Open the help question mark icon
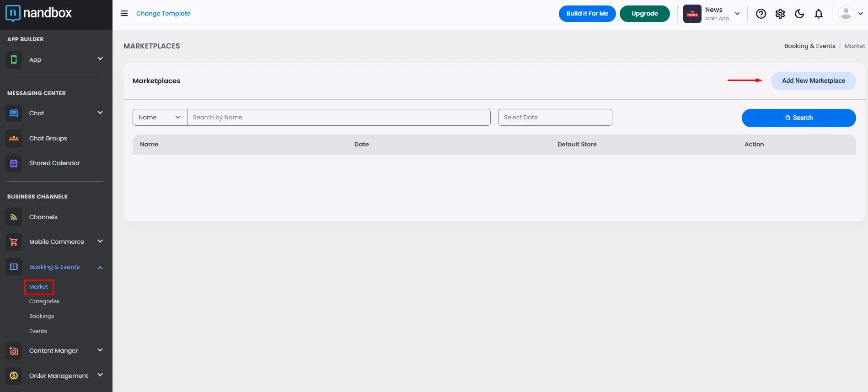The image size is (868, 392). (761, 14)
